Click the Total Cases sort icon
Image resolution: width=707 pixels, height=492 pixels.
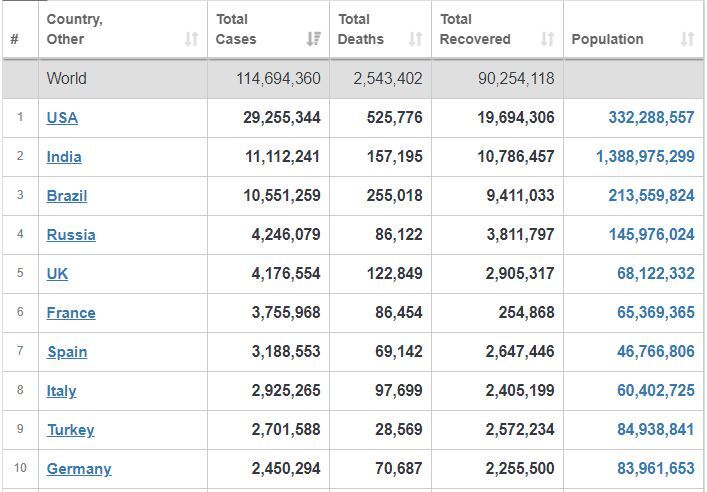313,39
